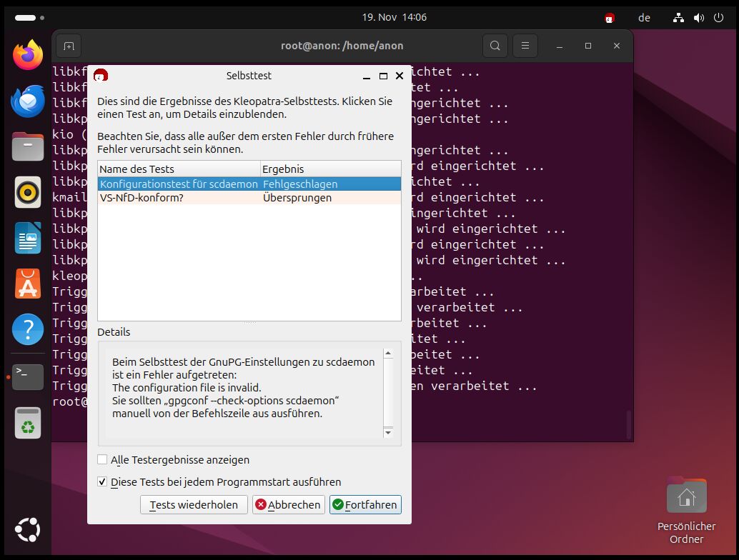Open the terminal search icon
The image size is (739, 560).
(x=495, y=46)
